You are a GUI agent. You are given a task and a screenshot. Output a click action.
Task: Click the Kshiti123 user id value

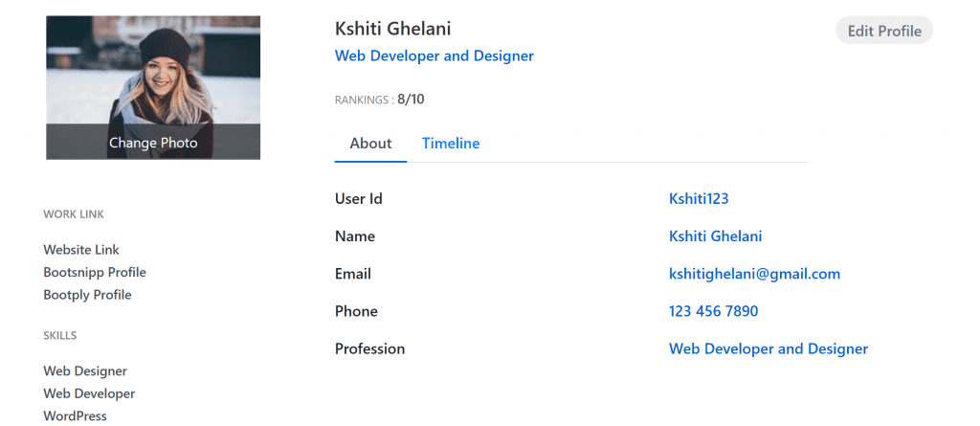click(x=699, y=199)
